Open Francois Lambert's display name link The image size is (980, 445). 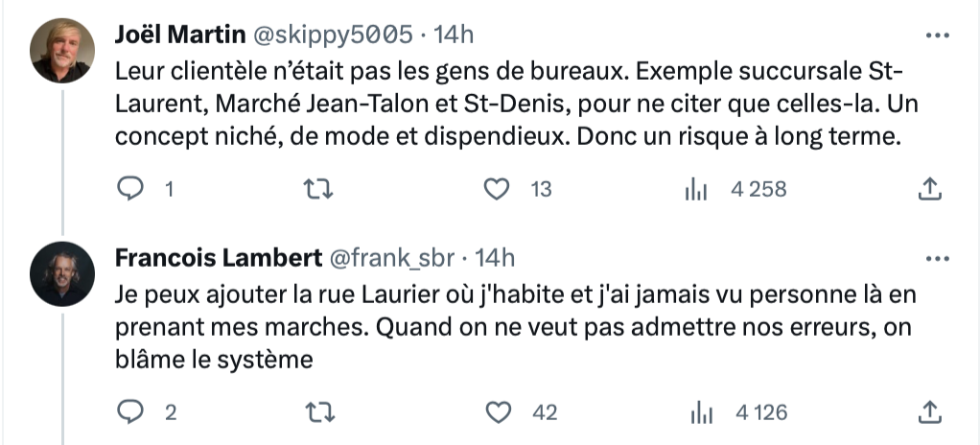[x=219, y=257]
